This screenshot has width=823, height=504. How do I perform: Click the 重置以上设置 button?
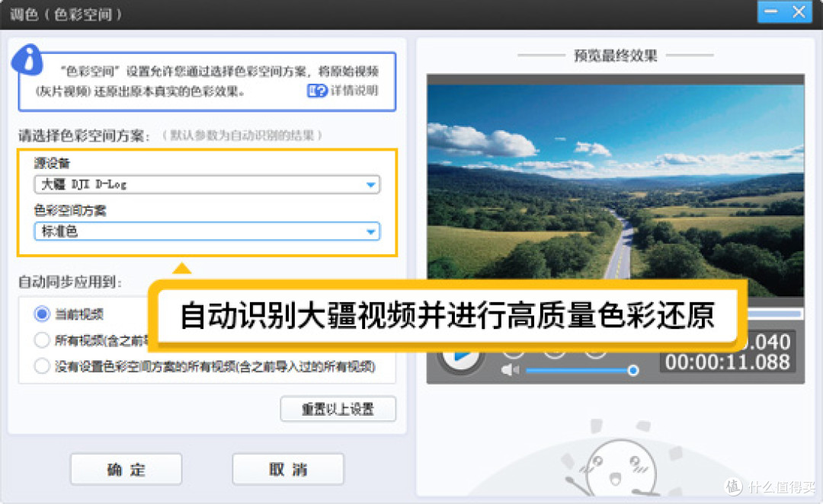(338, 409)
